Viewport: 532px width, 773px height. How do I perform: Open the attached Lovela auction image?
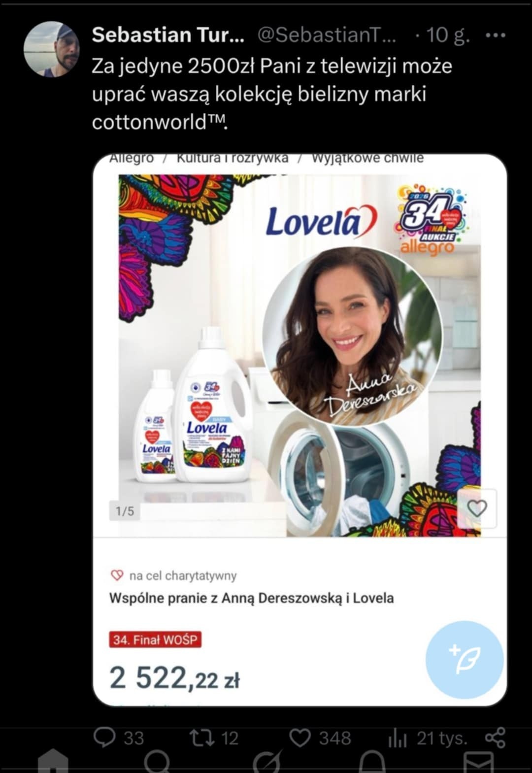tap(300, 355)
